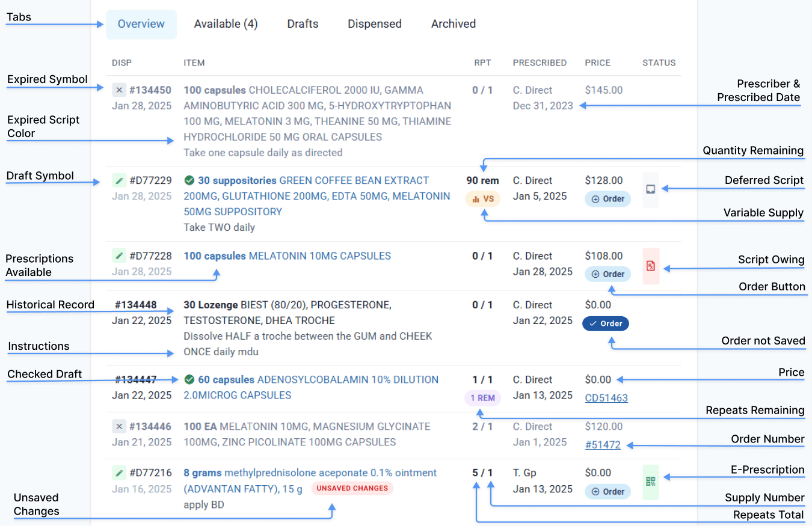Click dark checked Order button on Lozenge row
812x526 pixels.
click(x=606, y=323)
